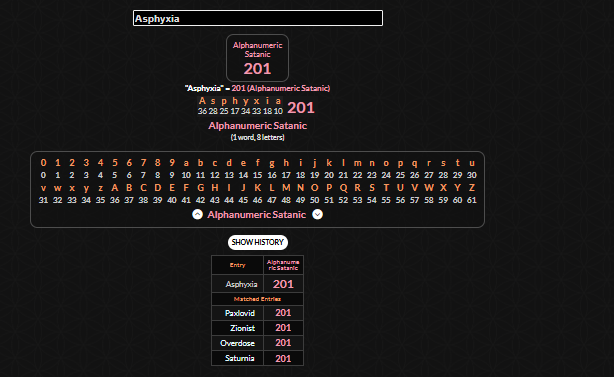This screenshot has height=377, width=614.
Task: Click the 201 value in the Asphyxia row
Action: (283, 284)
